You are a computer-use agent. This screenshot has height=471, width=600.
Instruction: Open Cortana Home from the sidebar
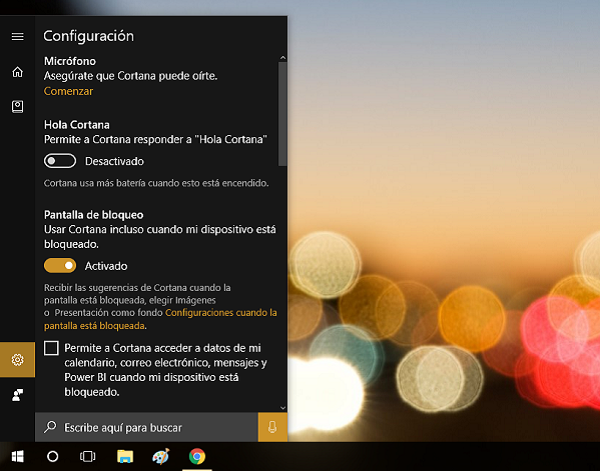(x=17, y=72)
